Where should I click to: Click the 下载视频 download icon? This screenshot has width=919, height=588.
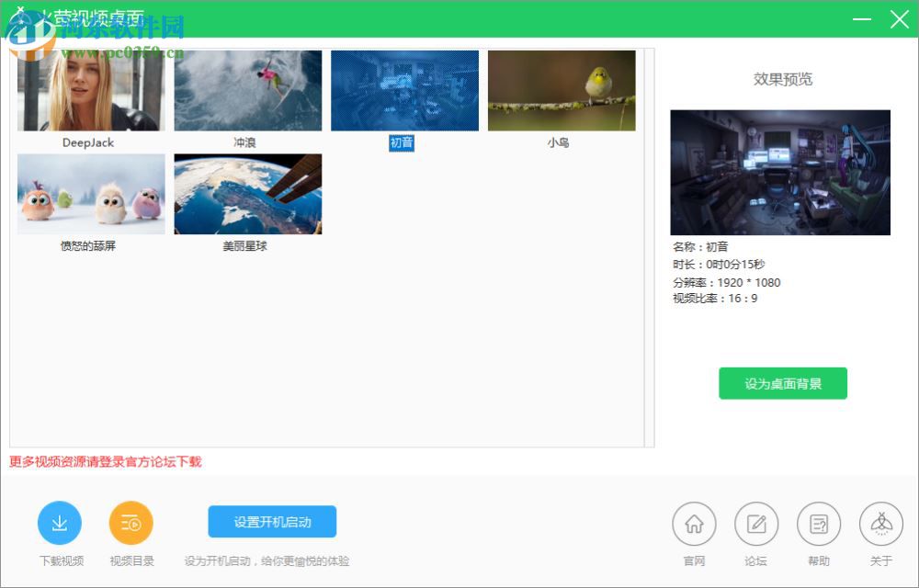click(x=60, y=521)
